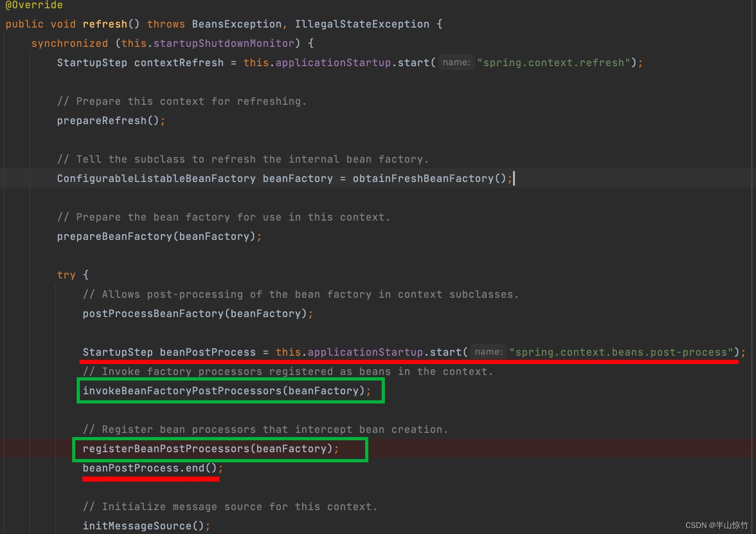Click the name: hint in contextRefresh line
The width and height of the screenshot is (756, 534).
[x=456, y=62]
